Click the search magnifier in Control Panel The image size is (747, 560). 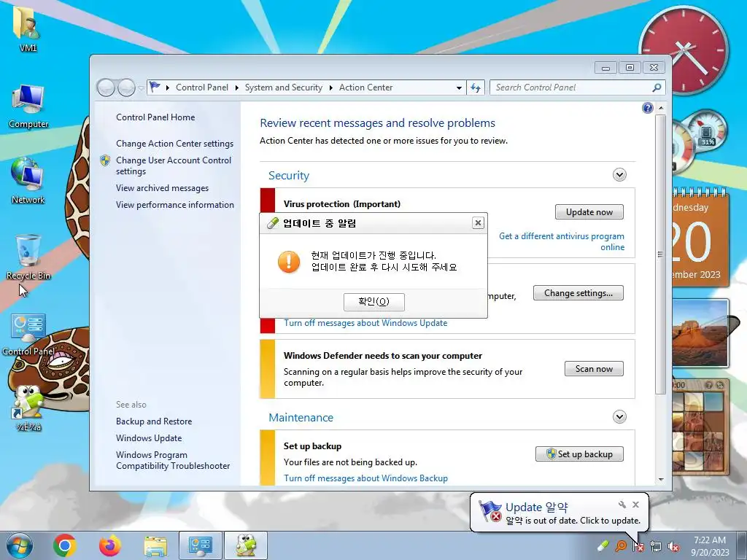coord(657,87)
